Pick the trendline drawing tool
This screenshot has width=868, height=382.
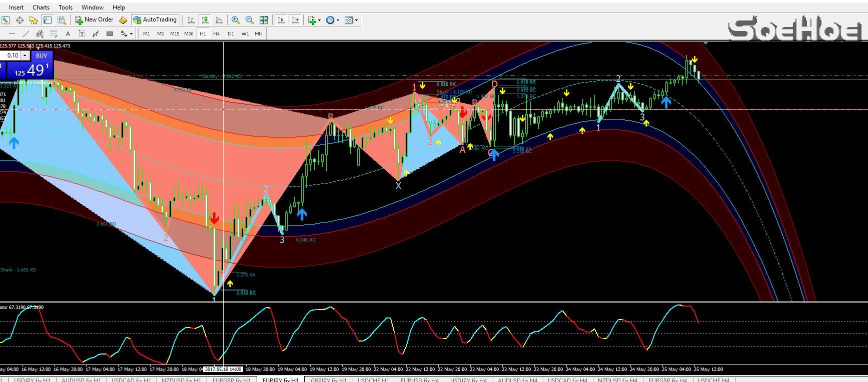(x=26, y=34)
